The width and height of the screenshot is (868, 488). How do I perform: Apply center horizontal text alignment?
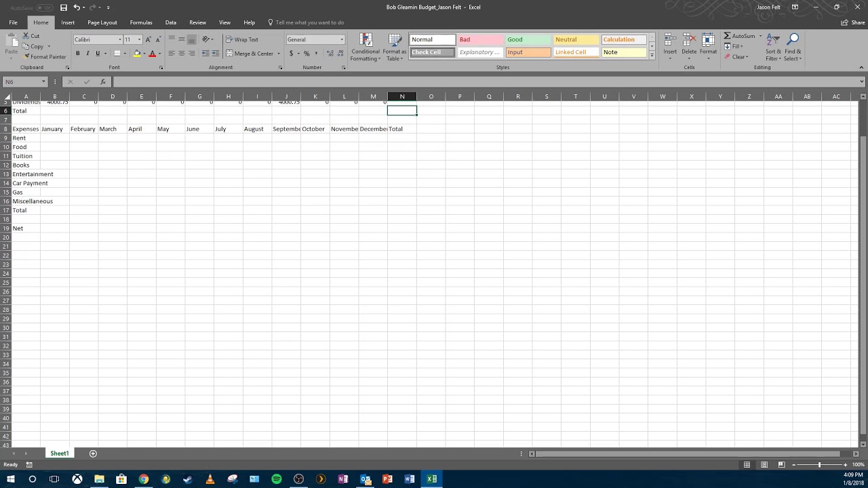click(x=181, y=54)
